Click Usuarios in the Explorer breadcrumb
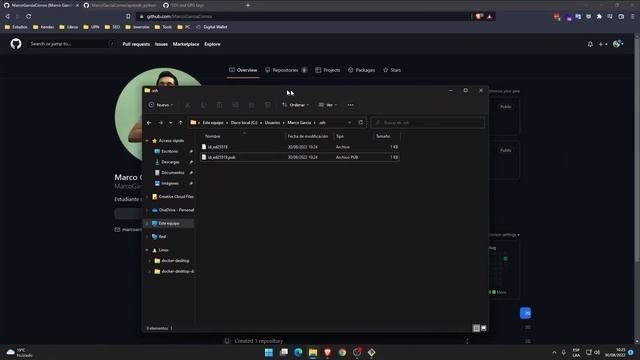 [x=272, y=122]
